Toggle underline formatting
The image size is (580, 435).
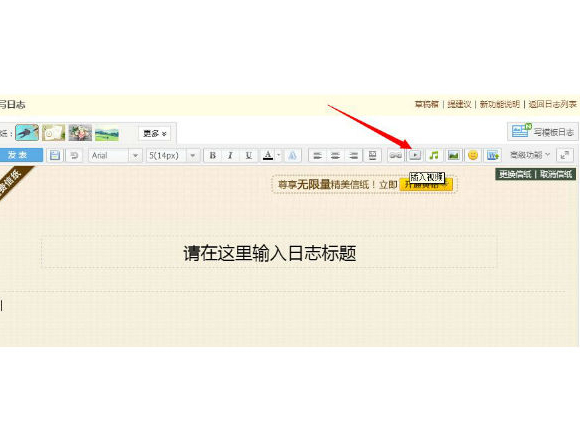pos(249,155)
